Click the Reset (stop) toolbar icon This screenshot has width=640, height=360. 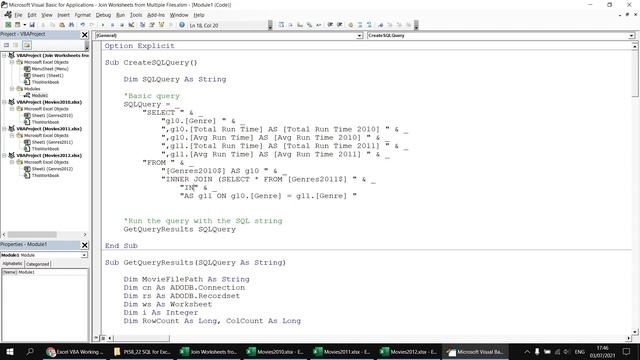(x=122, y=25)
